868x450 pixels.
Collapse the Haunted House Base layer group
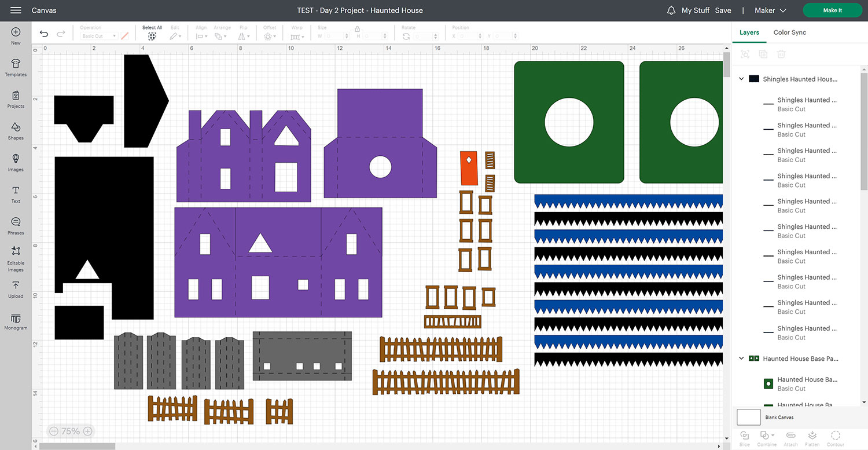741,358
